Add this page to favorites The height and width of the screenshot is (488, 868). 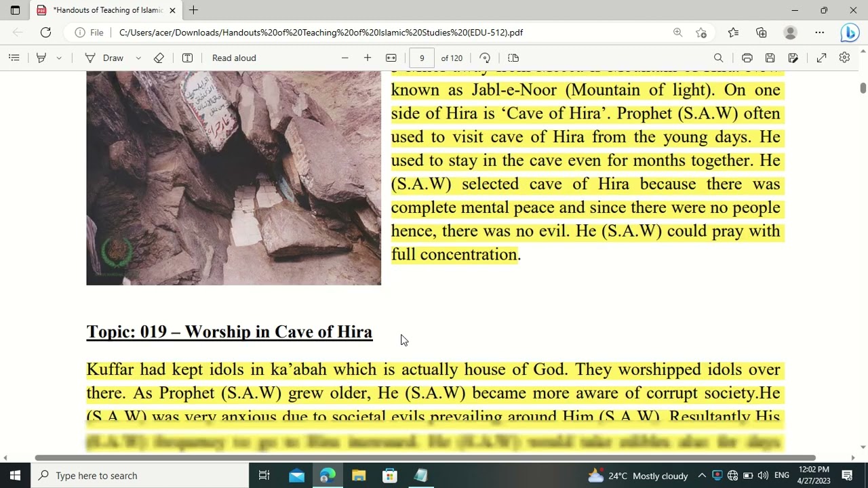tap(701, 33)
